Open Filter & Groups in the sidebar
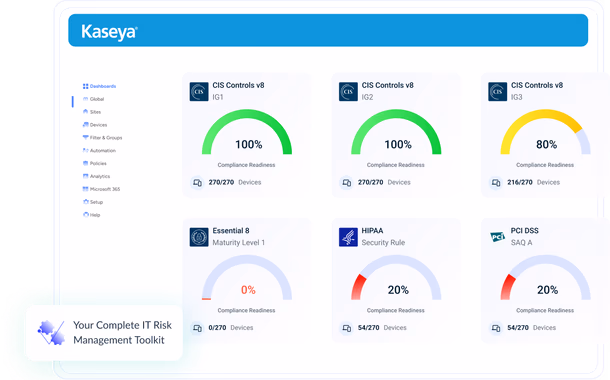The width and height of the screenshot is (610, 380). pos(102,138)
